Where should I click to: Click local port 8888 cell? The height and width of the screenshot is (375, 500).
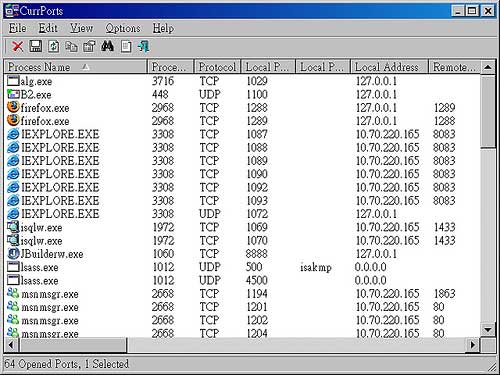[x=256, y=254]
